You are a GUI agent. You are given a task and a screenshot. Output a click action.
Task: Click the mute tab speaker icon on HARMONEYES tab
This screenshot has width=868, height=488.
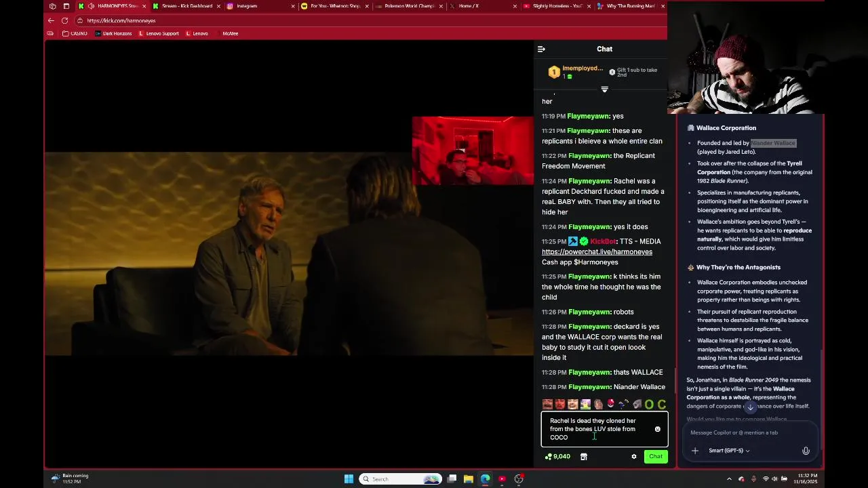[x=91, y=6]
